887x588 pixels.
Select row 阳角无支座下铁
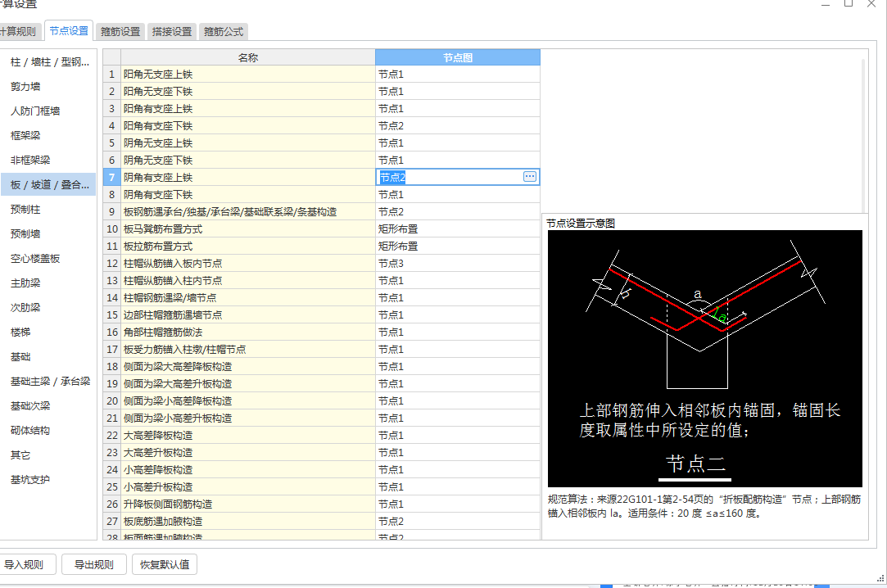tap(248, 92)
